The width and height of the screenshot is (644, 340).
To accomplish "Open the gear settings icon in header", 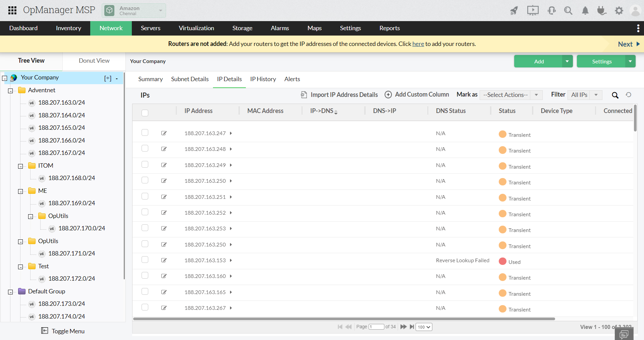I will [619, 11].
